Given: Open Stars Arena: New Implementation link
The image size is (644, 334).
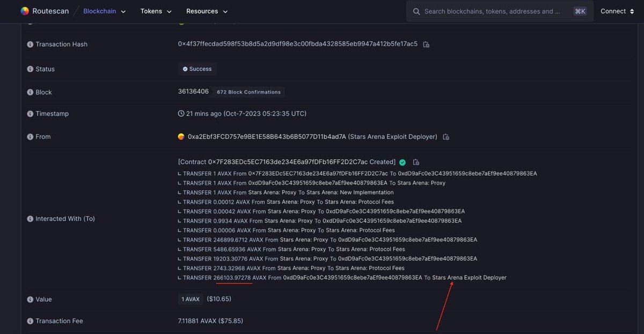Looking at the screenshot, I should coord(350,192).
